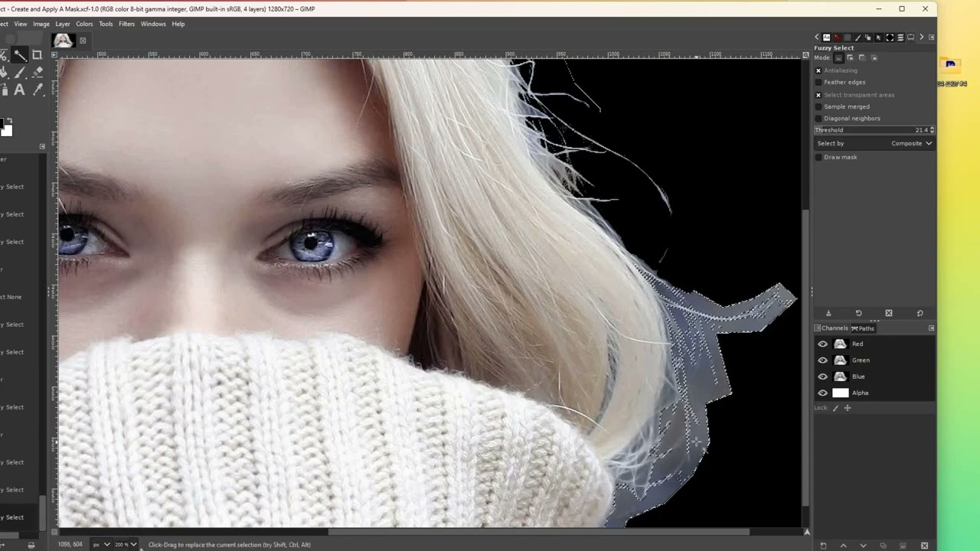Click the new item icon below channels list

824,546
